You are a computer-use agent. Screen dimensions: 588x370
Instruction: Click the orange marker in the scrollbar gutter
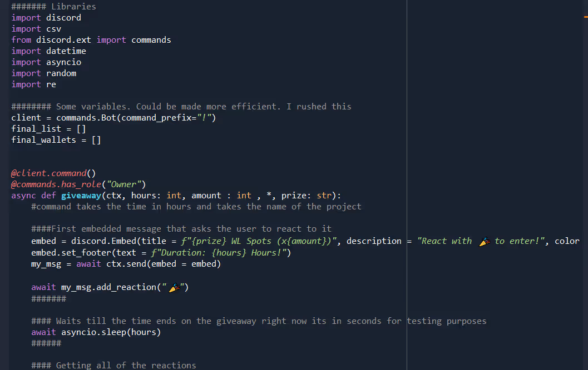click(x=585, y=18)
